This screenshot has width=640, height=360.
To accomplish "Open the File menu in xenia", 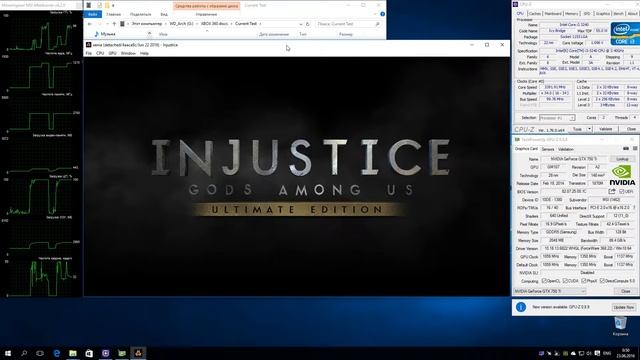I will click(89, 53).
